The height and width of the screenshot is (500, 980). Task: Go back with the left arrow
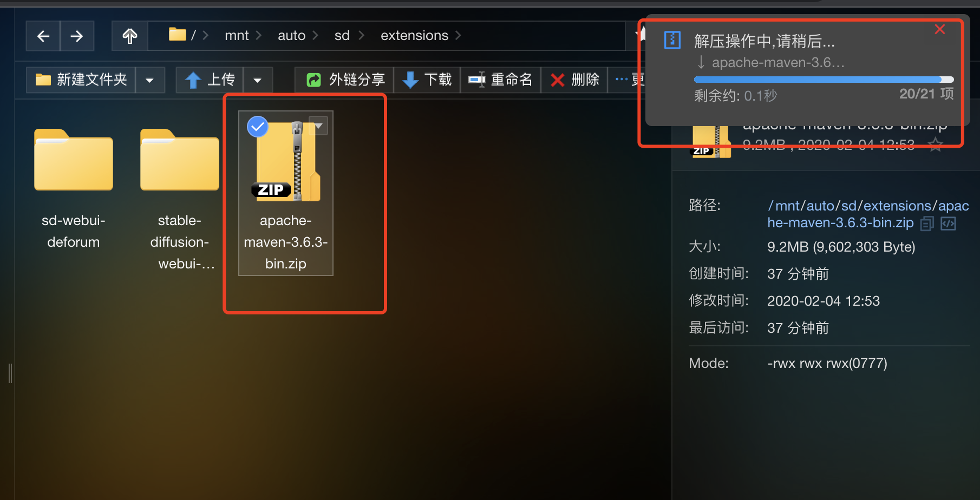point(43,36)
